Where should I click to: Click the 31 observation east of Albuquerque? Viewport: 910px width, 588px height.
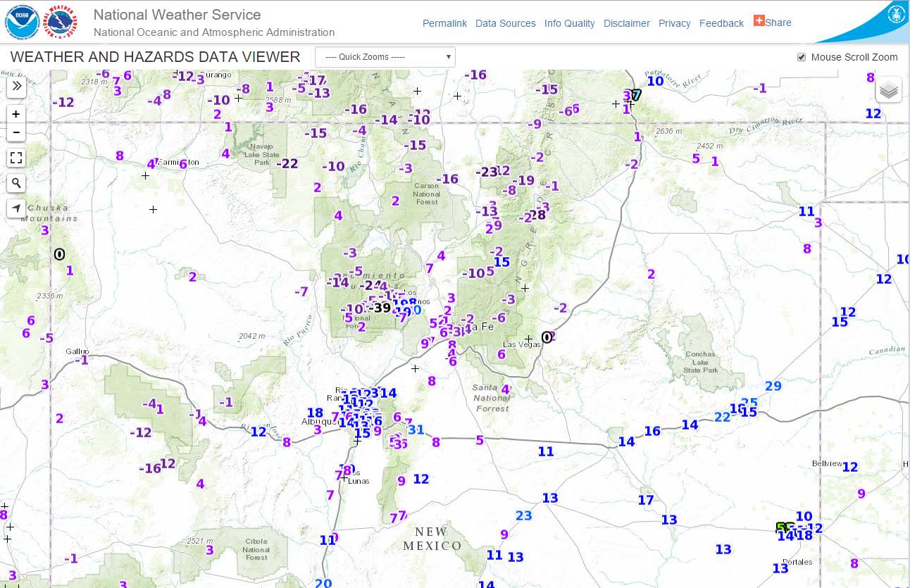coord(416,430)
